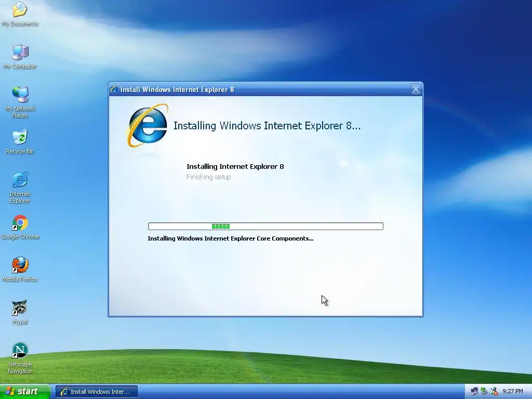Click the network connection tray icon
The image size is (532, 399).
474,391
